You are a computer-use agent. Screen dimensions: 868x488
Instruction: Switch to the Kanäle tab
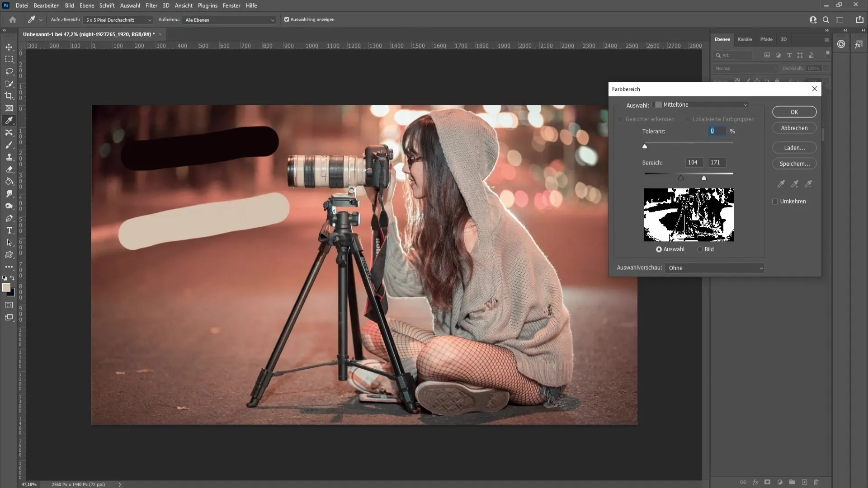(x=745, y=39)
